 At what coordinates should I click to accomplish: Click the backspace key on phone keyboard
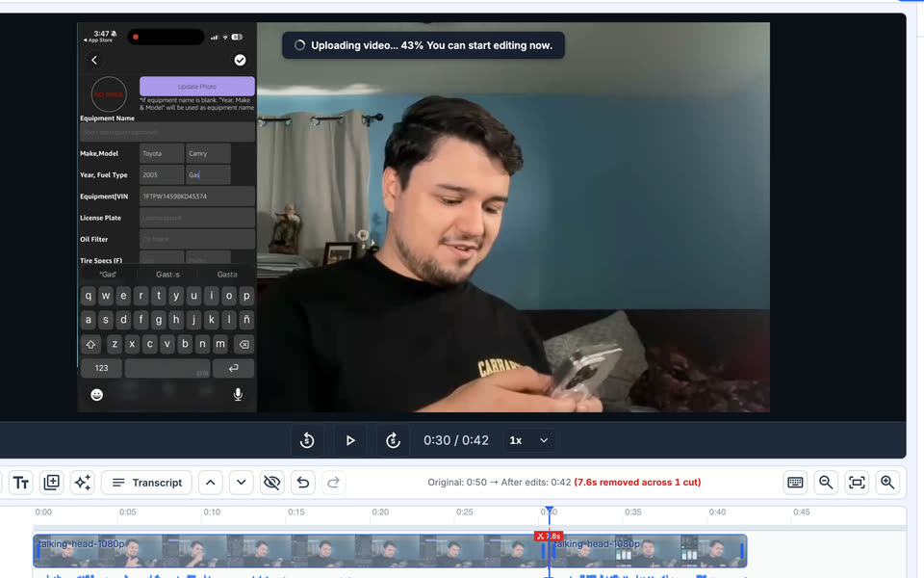[244, 344]
